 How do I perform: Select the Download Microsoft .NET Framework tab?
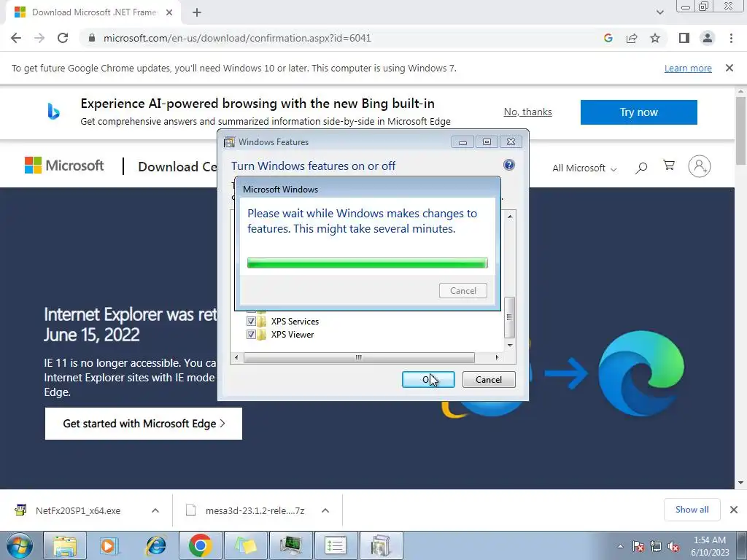(93, 12)
